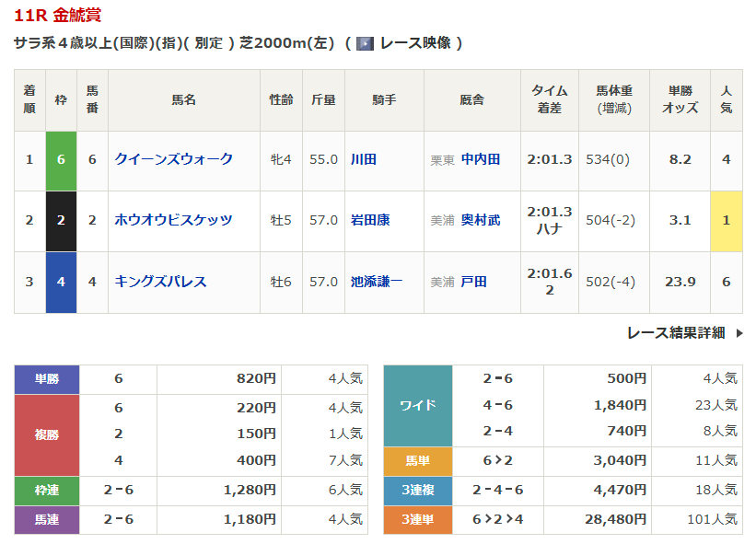
Task: Click the 28,480円 trifecta payout
Action: click(x=616, y=519)
